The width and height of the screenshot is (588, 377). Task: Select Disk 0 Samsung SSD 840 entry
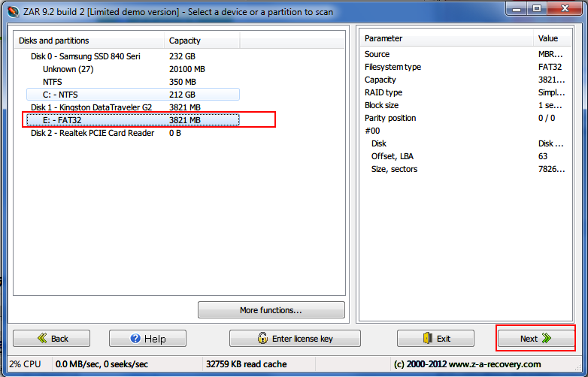click(85, 56)
